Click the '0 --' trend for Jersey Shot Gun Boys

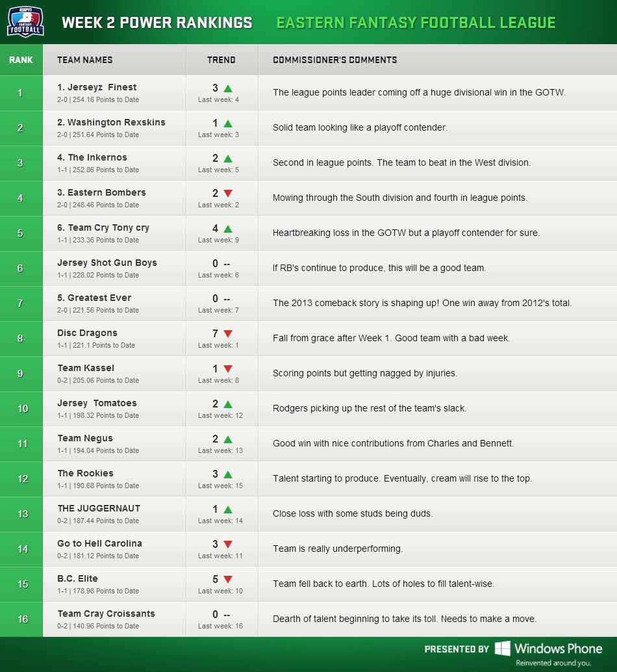click(221, 264)
